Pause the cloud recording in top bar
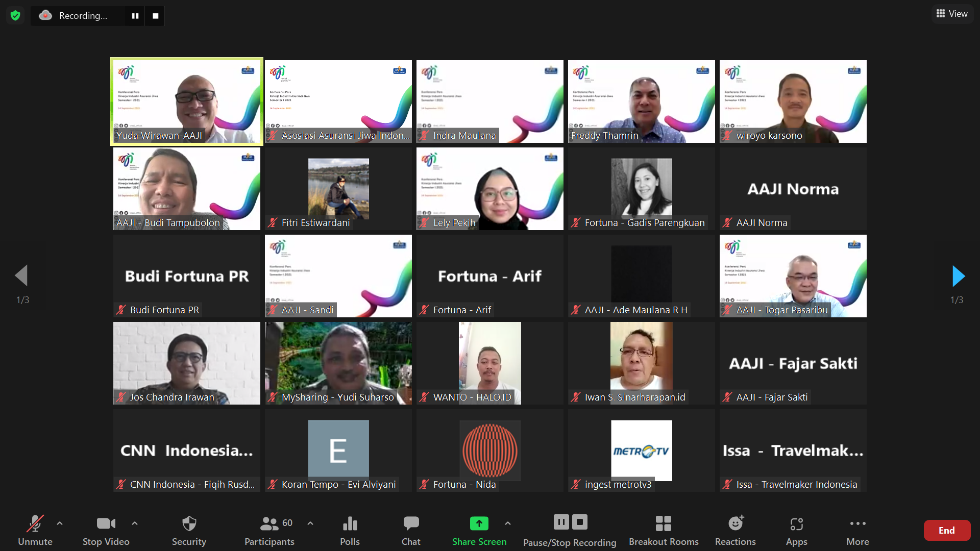 [x=135, y=16]
